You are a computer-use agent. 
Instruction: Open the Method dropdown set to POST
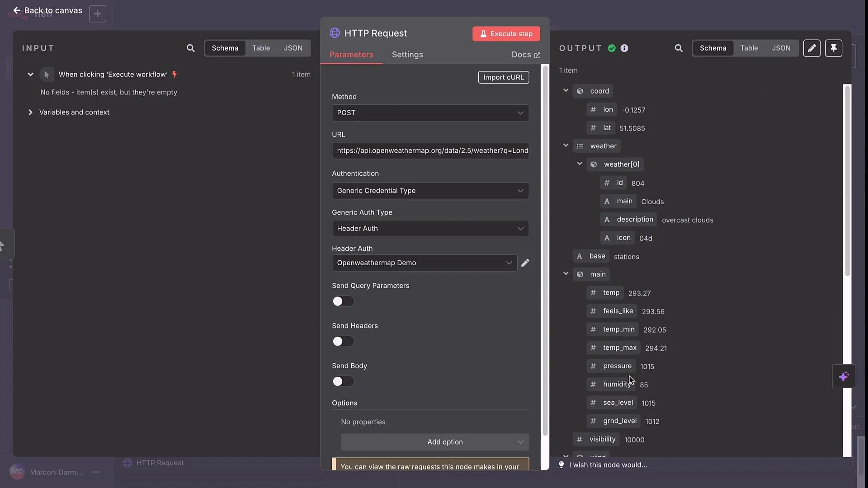(x=430, y=113)
